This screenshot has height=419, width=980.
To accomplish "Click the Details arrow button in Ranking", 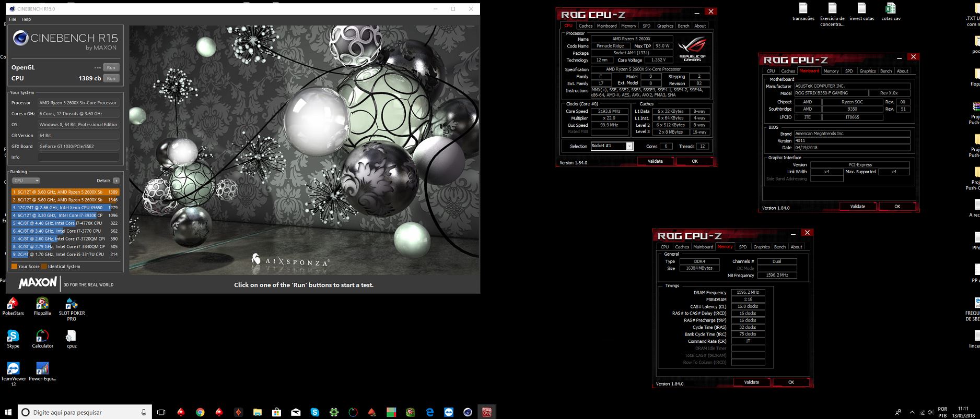I will coord(116,181).
